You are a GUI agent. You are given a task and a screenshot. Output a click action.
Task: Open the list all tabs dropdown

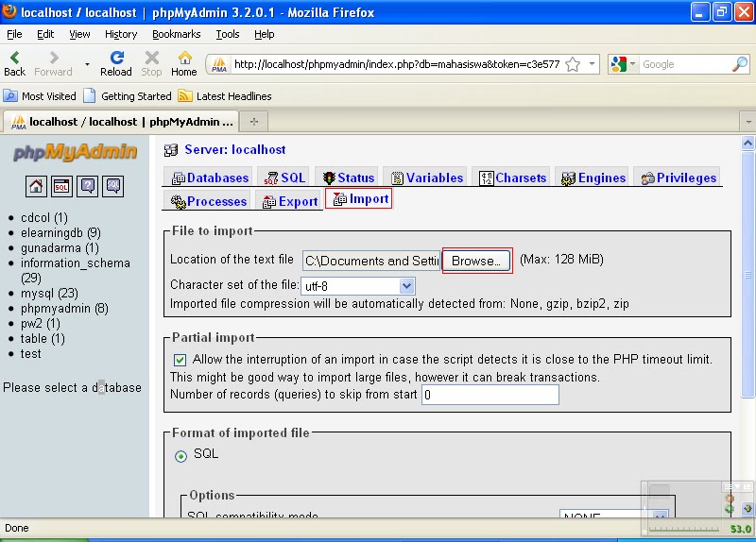pos(747,122)
